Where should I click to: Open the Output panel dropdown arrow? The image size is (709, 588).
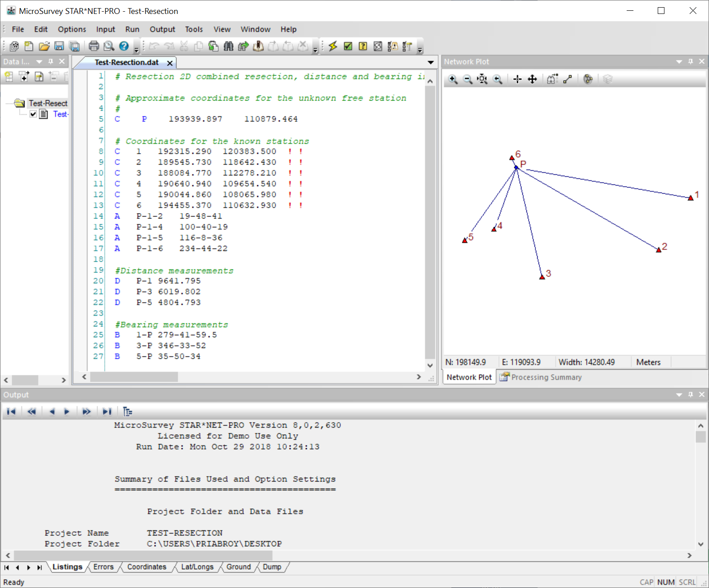click(679, 395)
